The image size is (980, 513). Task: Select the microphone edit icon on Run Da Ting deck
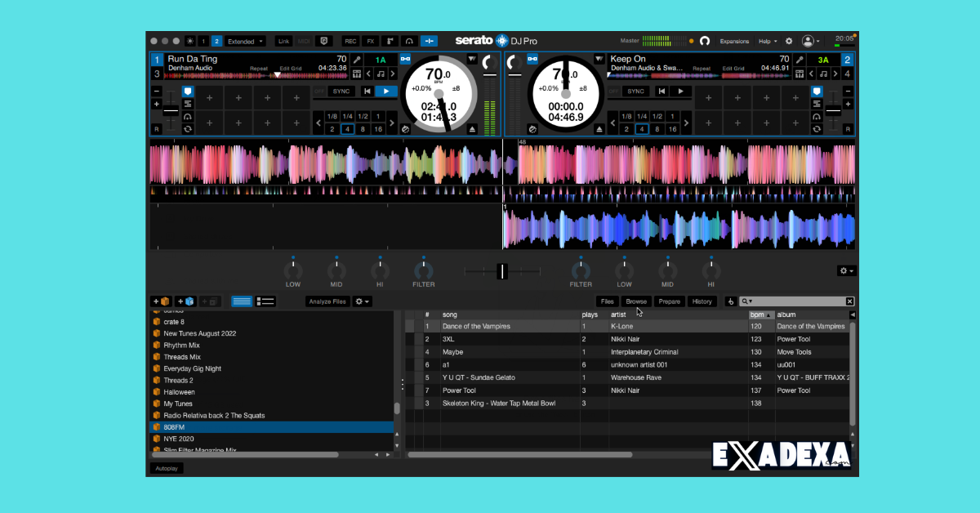click(x=358, y=60)
